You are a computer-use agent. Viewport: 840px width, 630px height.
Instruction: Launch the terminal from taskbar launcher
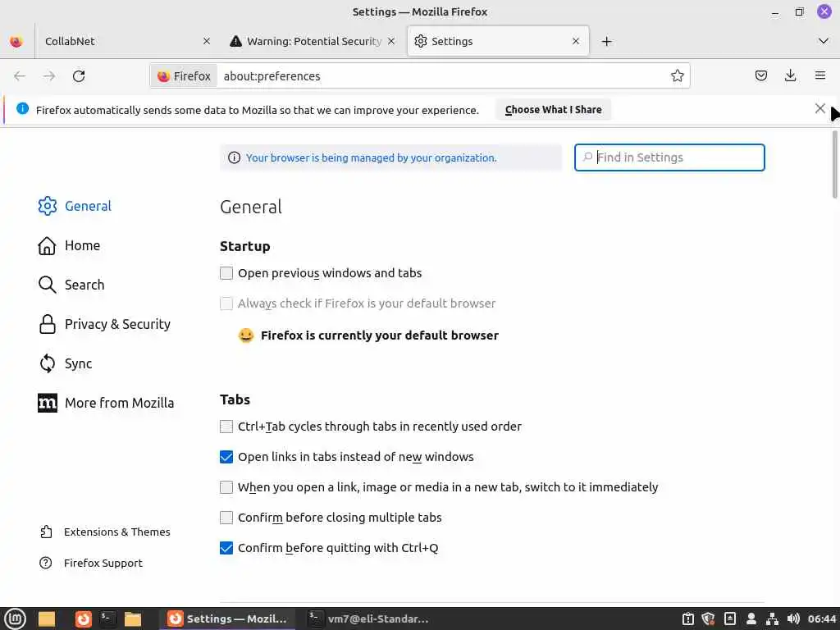point(107,619)
